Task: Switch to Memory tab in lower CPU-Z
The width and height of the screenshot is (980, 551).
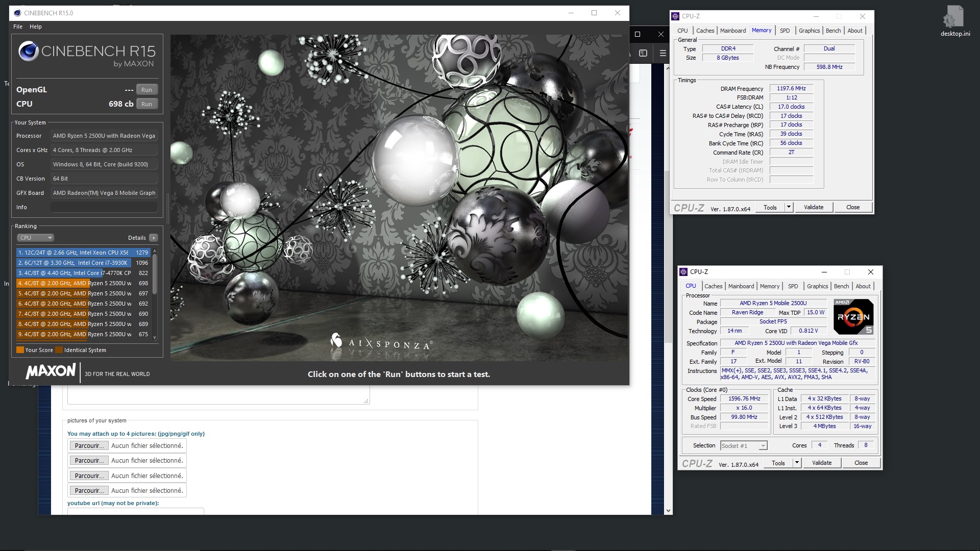Action: (770, 286)
